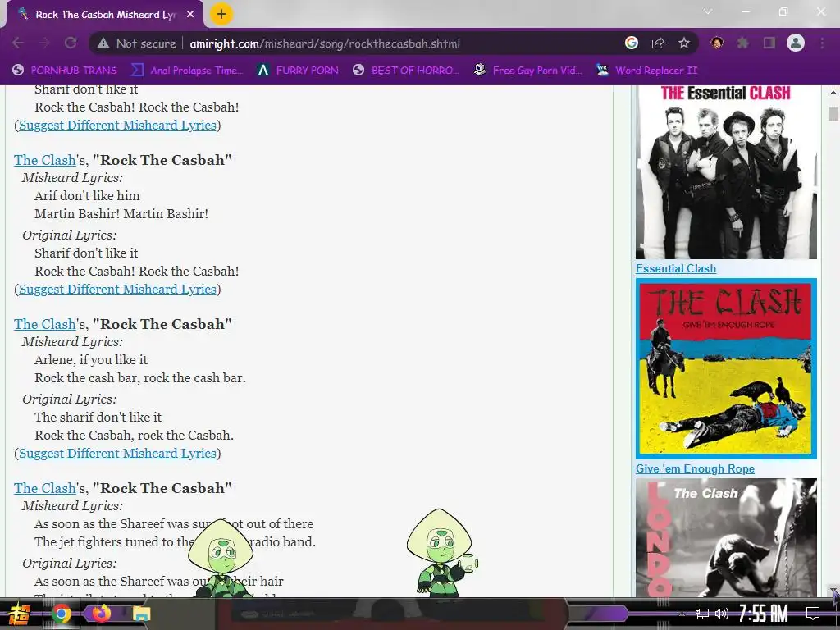This screenshot has width=840, height=630.
Task: Go back to previous page
Action: pos(18,43)
